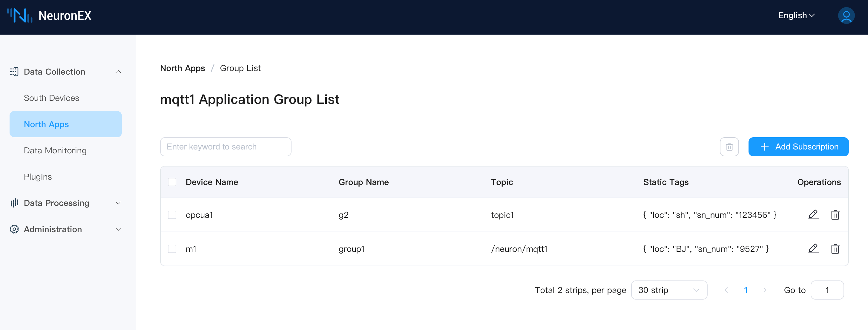Open the English language dropdown
Image resolution: width=868 pixels, height=330 pixels.
point(796,16)
